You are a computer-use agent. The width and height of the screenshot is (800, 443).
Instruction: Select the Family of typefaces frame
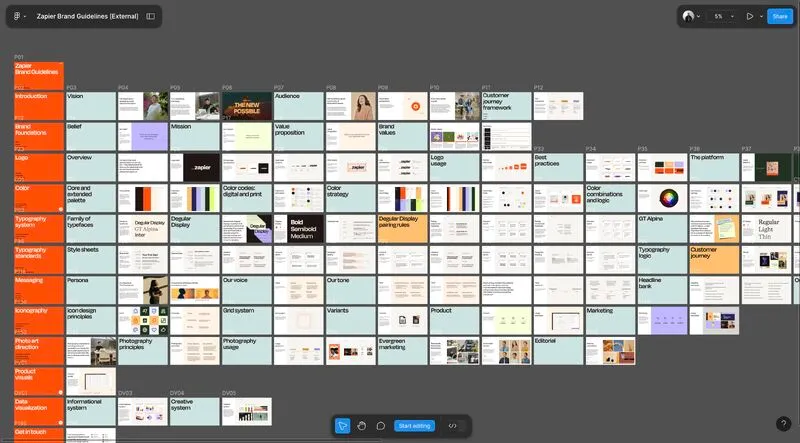[x=91, y=229]
